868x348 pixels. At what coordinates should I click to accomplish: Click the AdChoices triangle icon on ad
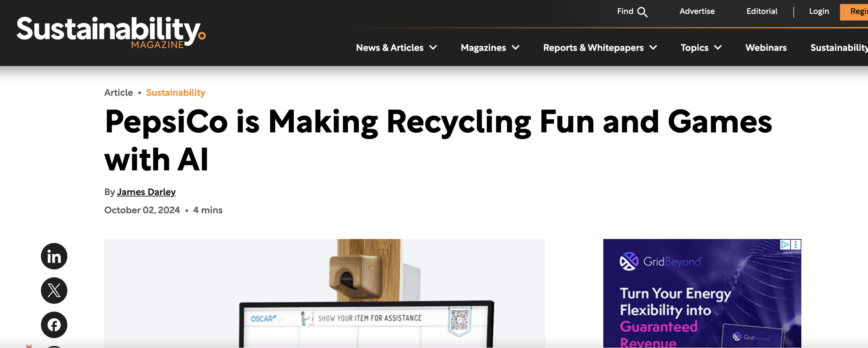pyautogui.click(x=785, y=245)
